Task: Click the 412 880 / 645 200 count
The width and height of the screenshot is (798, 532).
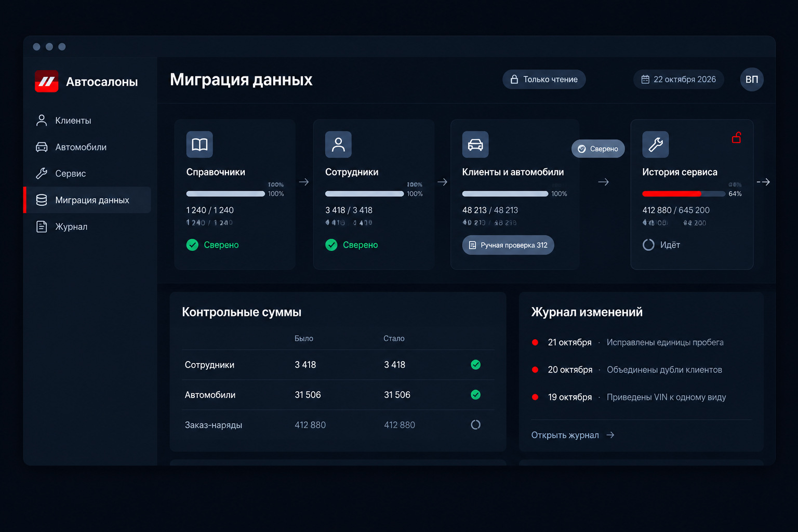Action: coord(676,210)
